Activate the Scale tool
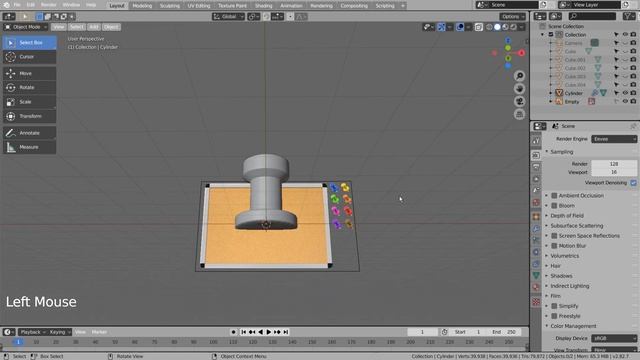Image resolution: width=640 pixels, height=360 pixels. point(30,102)
